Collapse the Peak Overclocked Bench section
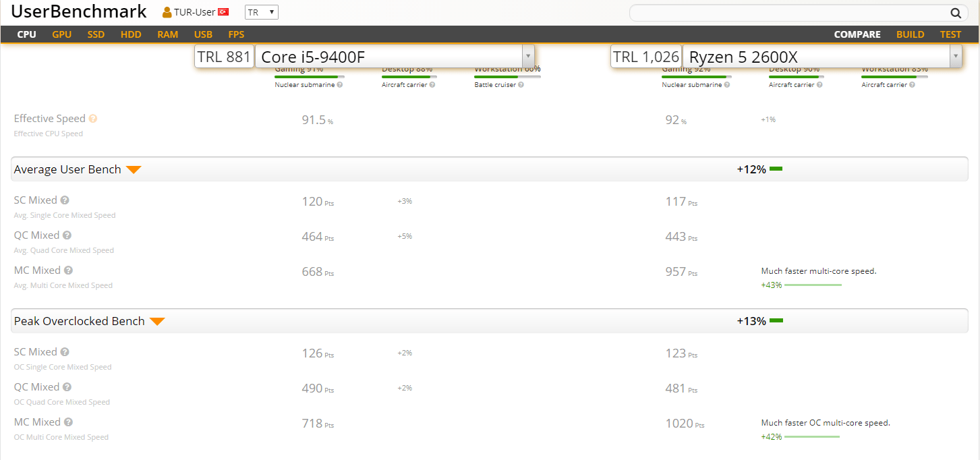This screenshot has height=460, width=980. pyautogui.click(x=157, y=322)
